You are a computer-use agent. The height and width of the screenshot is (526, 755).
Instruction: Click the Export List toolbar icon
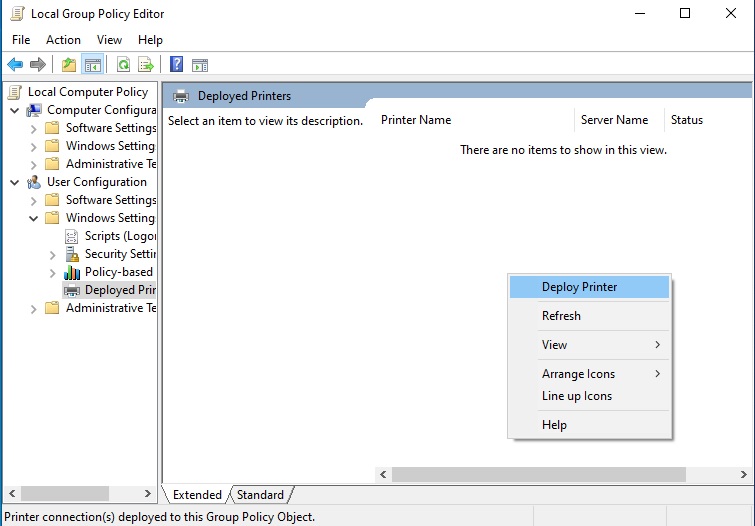pos(145,65)
